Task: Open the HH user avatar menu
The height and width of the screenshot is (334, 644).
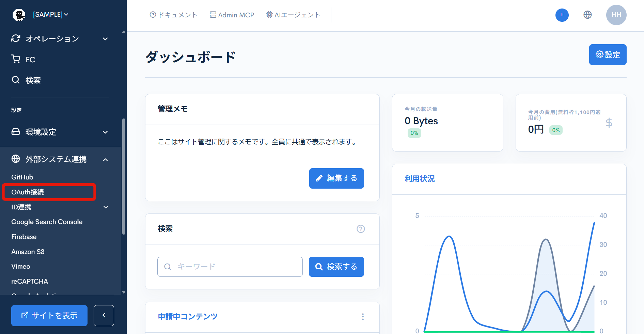Action: [616, 15]
